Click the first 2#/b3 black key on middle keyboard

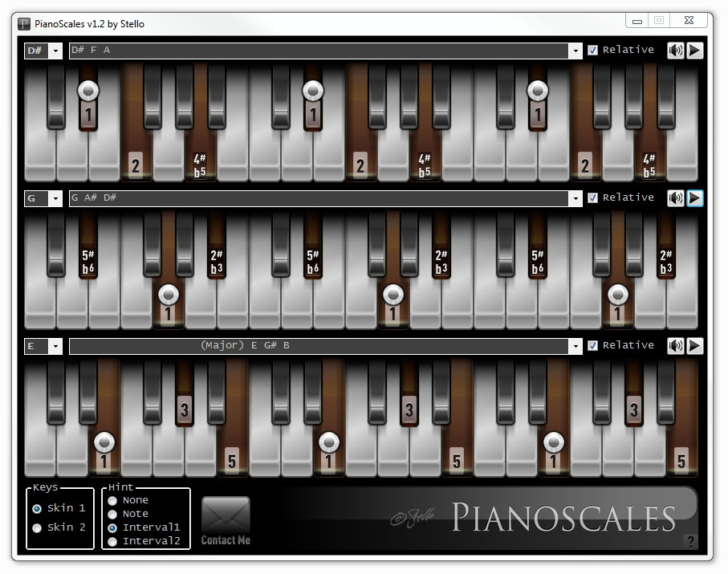217,246
